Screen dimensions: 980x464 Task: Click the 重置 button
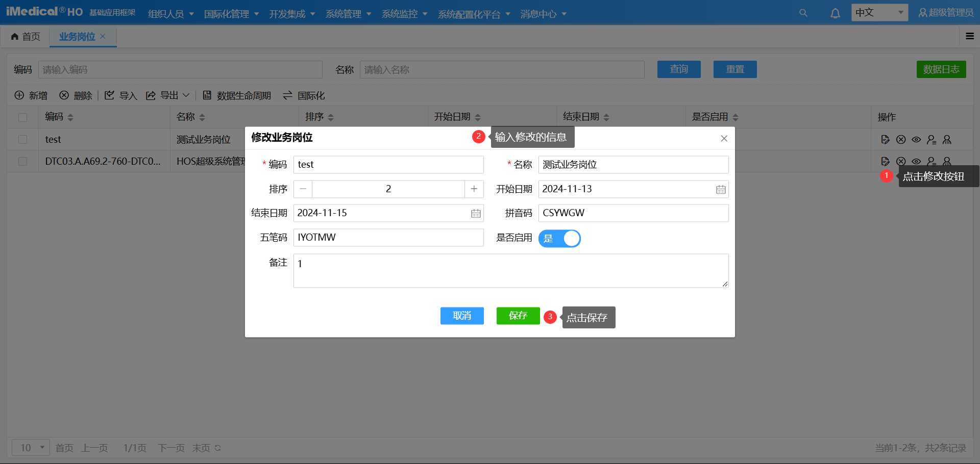735,69
